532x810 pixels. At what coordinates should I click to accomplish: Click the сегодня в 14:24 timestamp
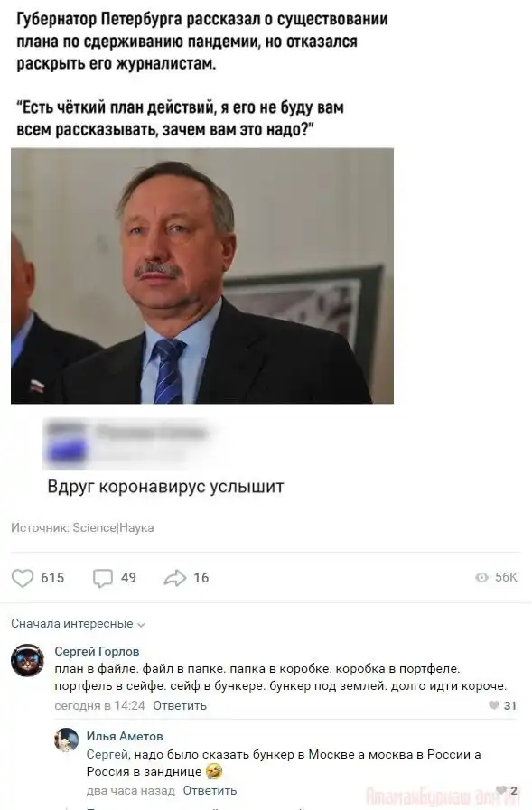tap(99, 705)
